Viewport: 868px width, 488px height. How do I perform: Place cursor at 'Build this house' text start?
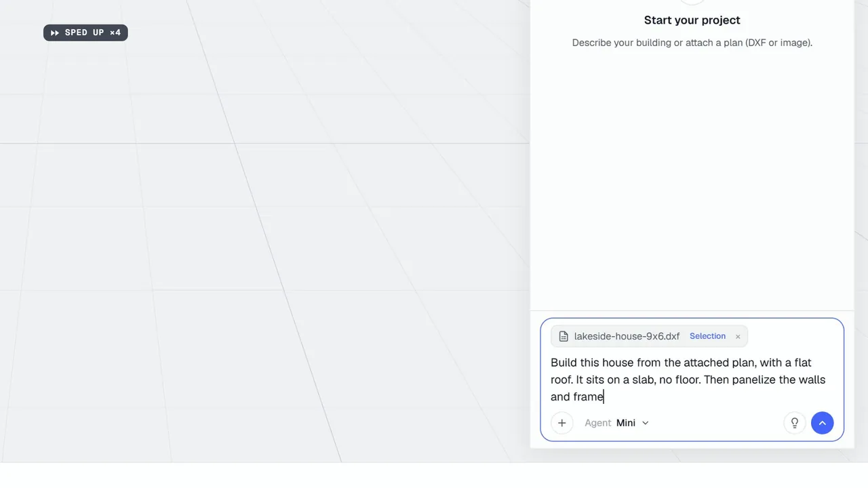coord(551,363)
